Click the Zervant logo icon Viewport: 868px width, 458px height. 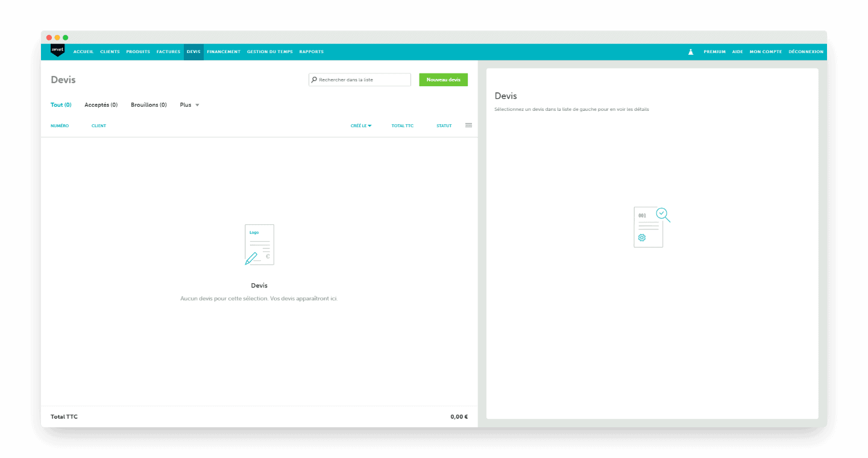[x=57, y=51]
